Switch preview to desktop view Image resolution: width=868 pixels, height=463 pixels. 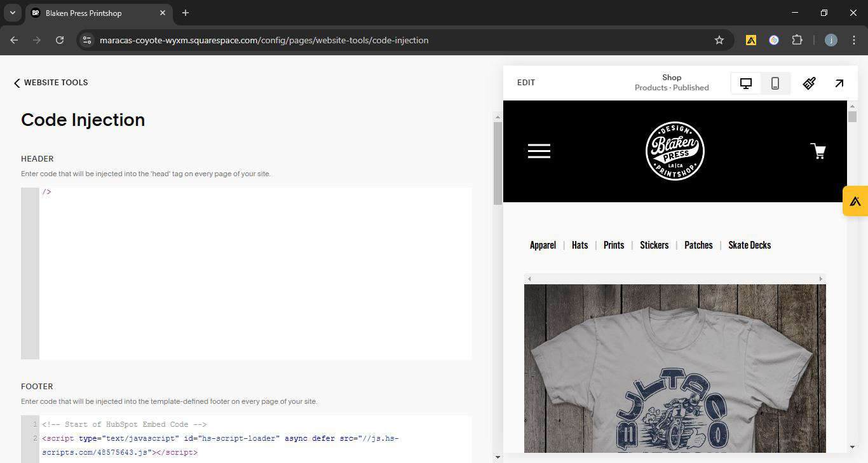pyautogui.click(x=746, y=83)
